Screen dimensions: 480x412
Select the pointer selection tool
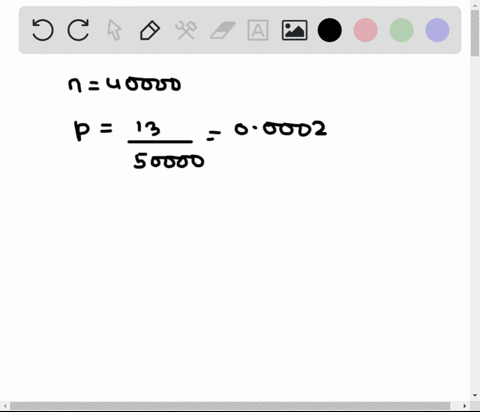click(114, 30)
